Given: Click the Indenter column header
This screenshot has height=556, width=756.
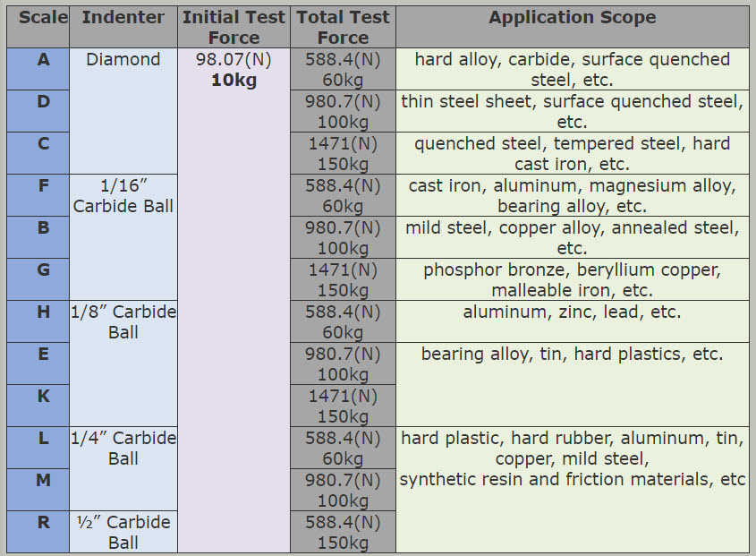Looking at the screenshot, I should [x=123, y=27].
